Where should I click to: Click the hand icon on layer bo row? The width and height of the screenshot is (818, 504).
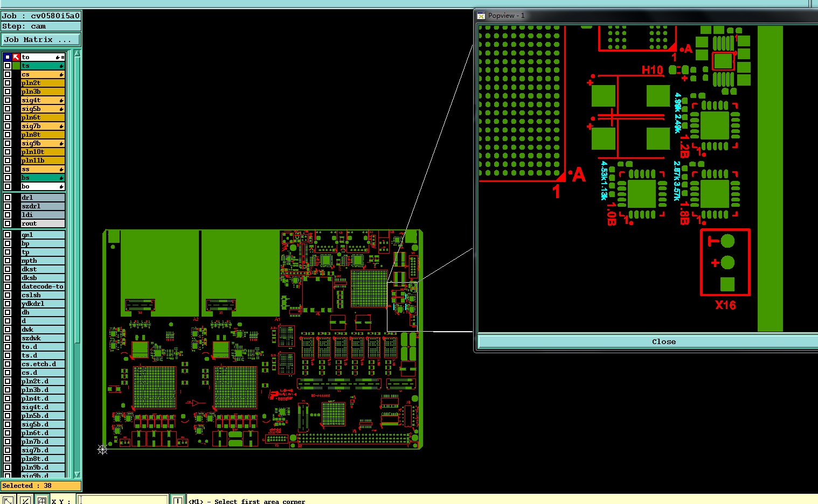coord(61,186)
